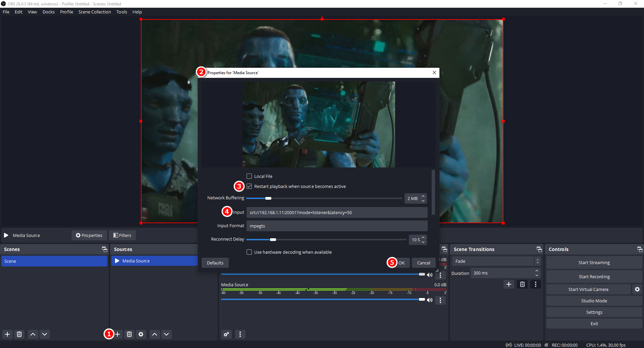Open virtual camera settings gear icon
The width and height of the screenshot is (644, 348).
(x=637, y=289)
